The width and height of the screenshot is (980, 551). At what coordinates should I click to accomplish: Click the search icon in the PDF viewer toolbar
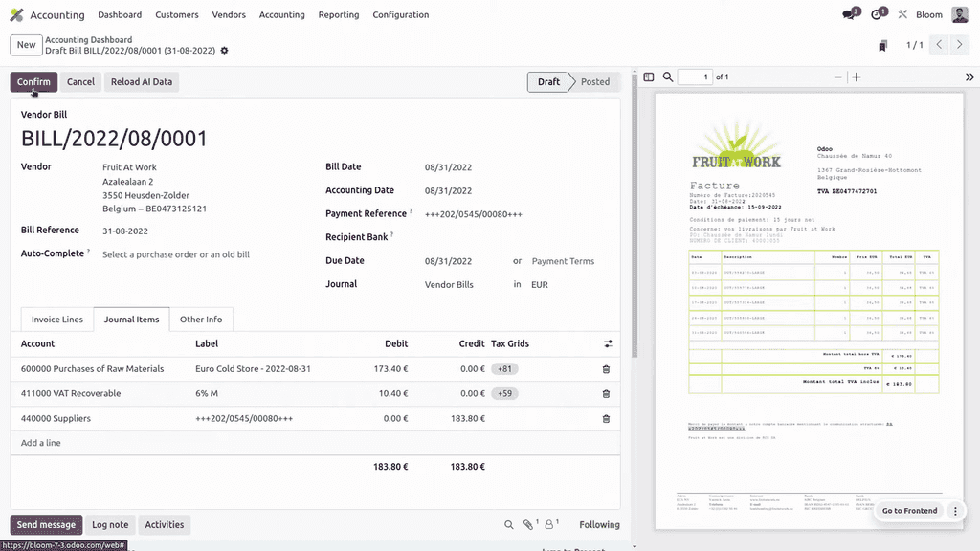668,77
